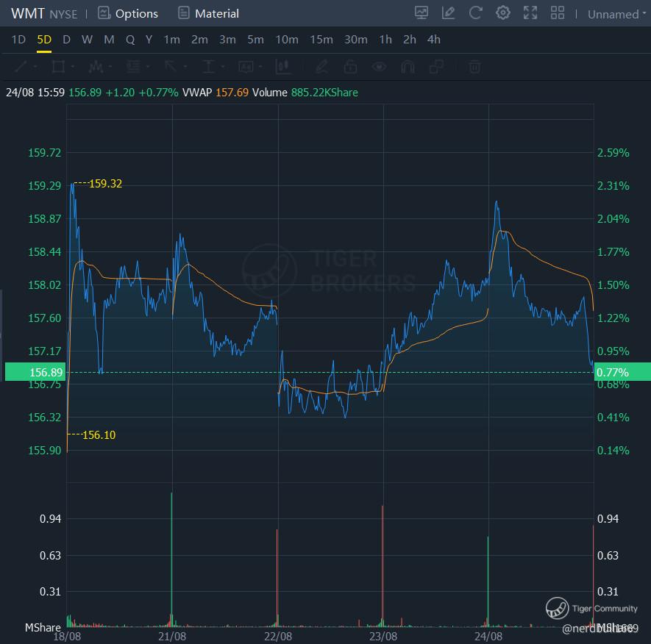The width and height of the screenshot is (651, 644).
Task: Click the 159.32 high price marker
Action: [x=105, y=183]
